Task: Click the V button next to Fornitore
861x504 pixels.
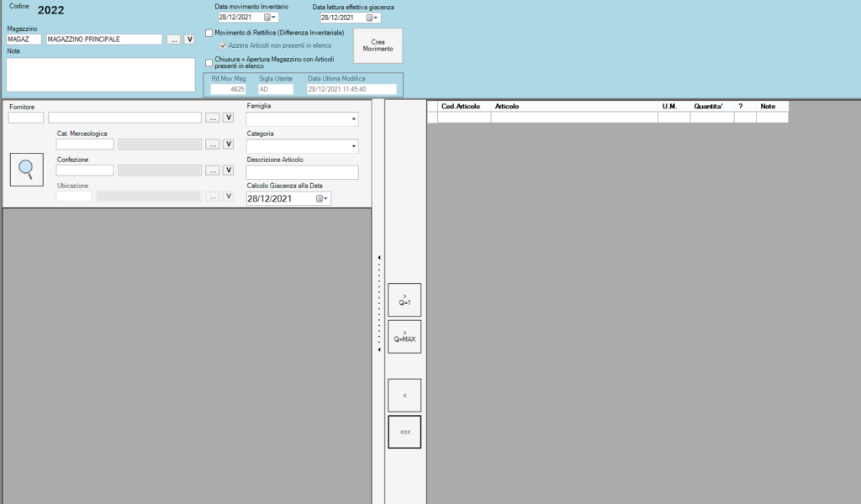Action: click(x=228, y=118)
